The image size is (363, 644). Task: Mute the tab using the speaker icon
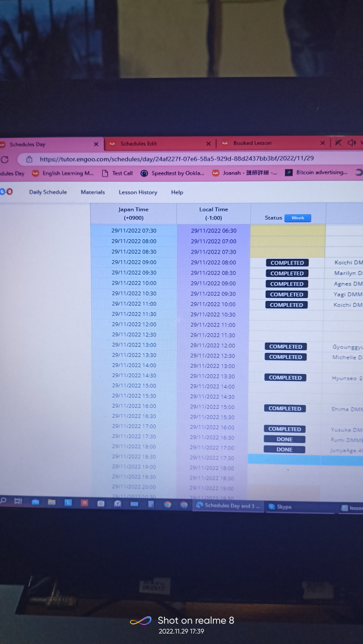(351, 143)
